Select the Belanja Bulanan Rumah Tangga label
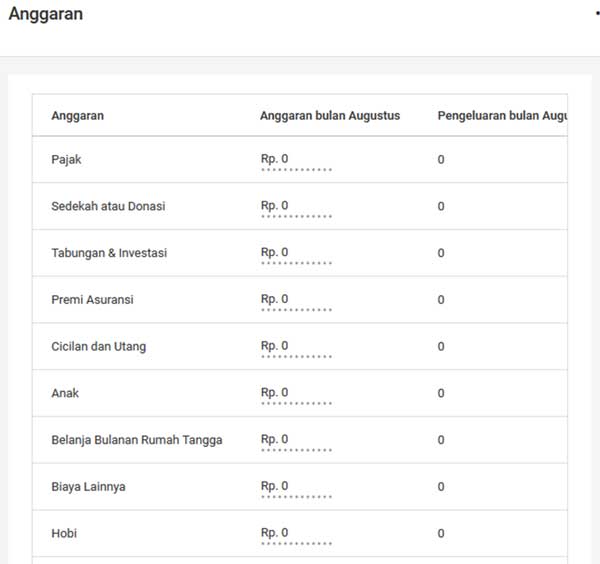600x564 pixels. coord(136,440)
